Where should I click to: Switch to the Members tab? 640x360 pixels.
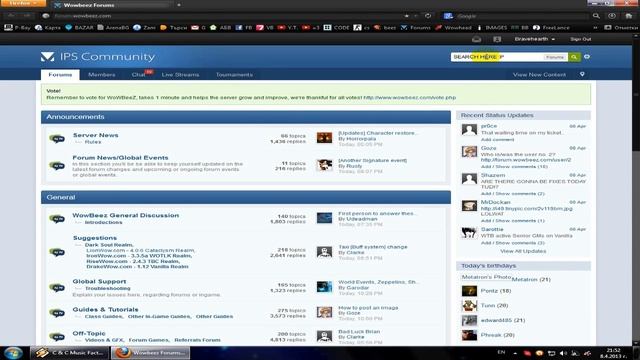click(102, 75)
